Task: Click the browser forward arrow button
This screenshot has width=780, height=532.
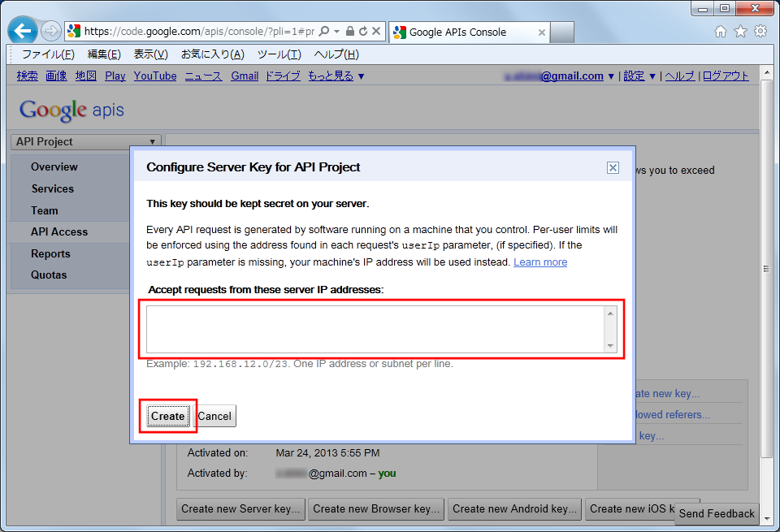Action: 50,32
